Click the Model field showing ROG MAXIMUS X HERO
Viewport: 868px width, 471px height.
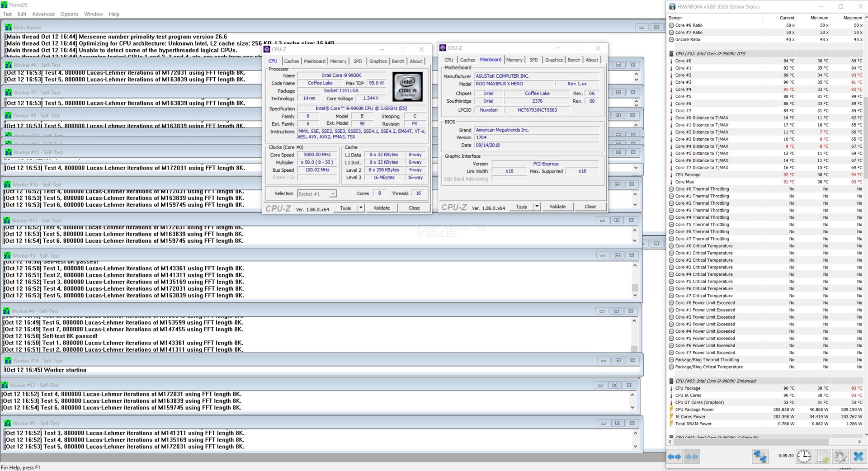[x=514, y=84]
